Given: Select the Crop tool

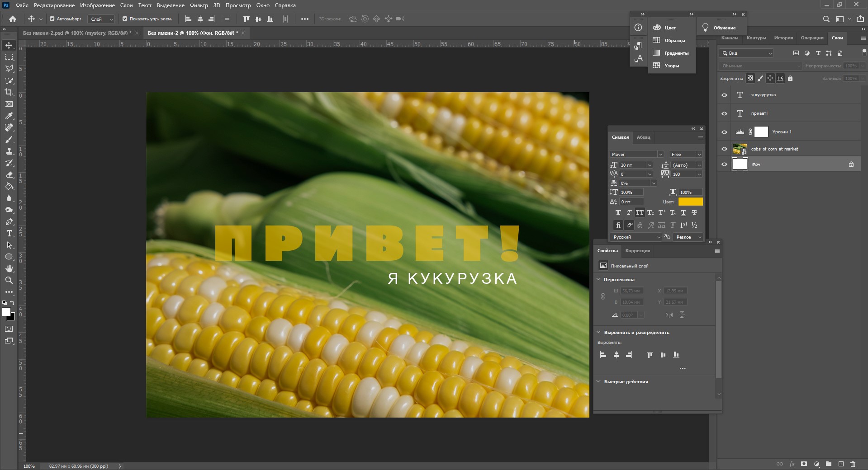Looking at the screenshot, I should click(9, 92).
